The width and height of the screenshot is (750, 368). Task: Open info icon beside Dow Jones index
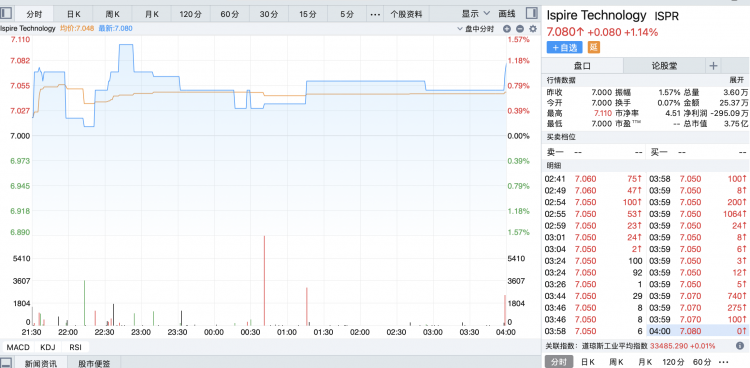click(x=739, y=346)
